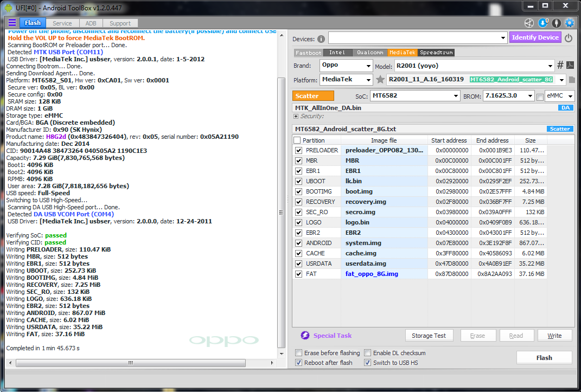The width and height of the screenshot is (581, 392).
Task: Open the SoC dropdown showing MT6582
Action: point(415,96)
